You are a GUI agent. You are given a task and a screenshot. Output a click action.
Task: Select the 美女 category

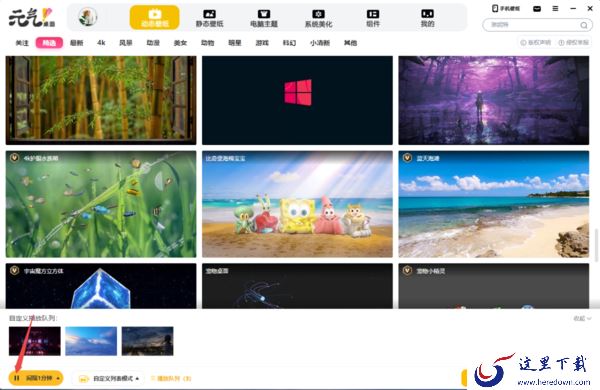pyautogui.click(x=180, y=43)
